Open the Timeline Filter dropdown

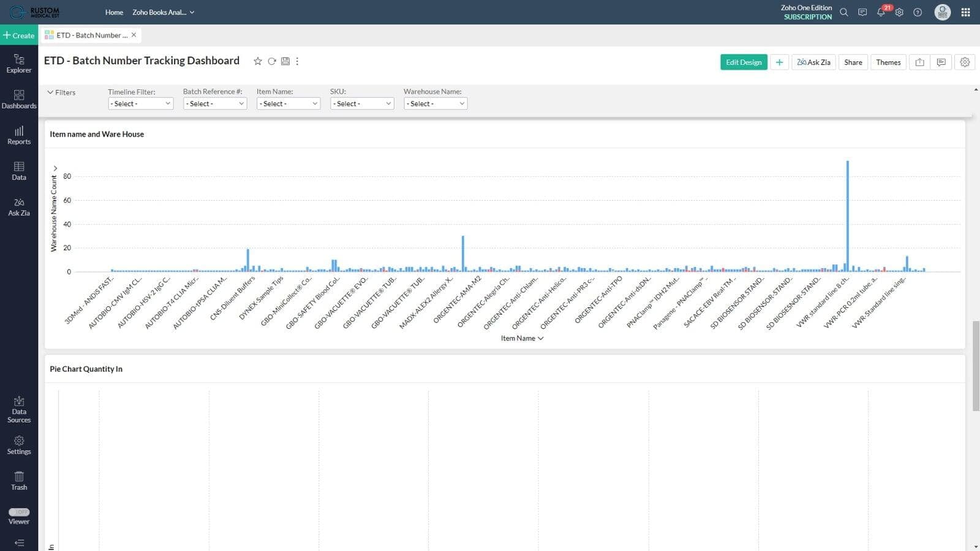click(141, 103)
